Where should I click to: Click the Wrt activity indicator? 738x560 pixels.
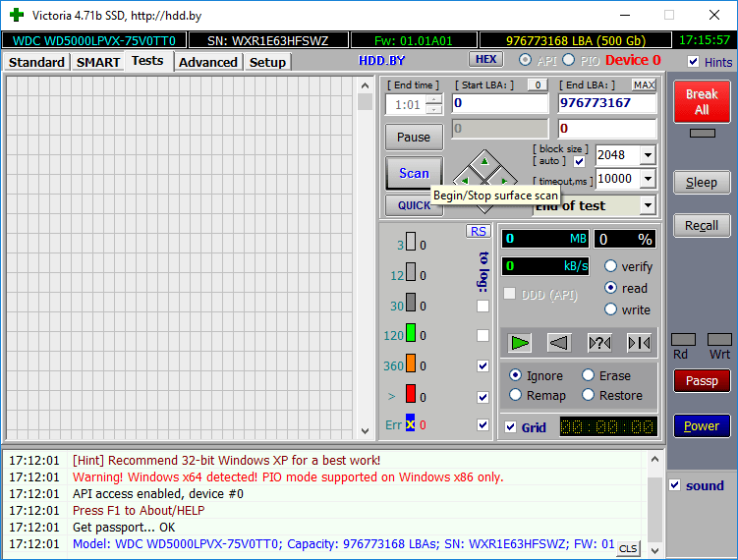pos(719,339)
